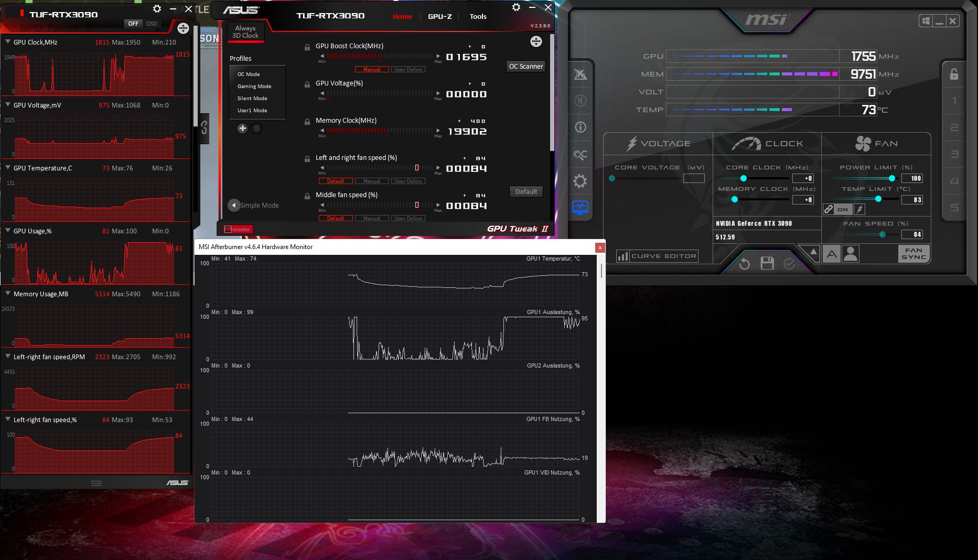Collapse GPU Clock,MHz graph section
Screen dimensions: 978x560
8,41
